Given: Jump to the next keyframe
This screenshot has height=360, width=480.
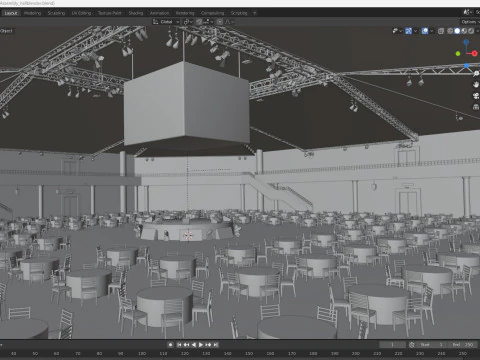Looking at the screenshot, I should tap(208, 345).
